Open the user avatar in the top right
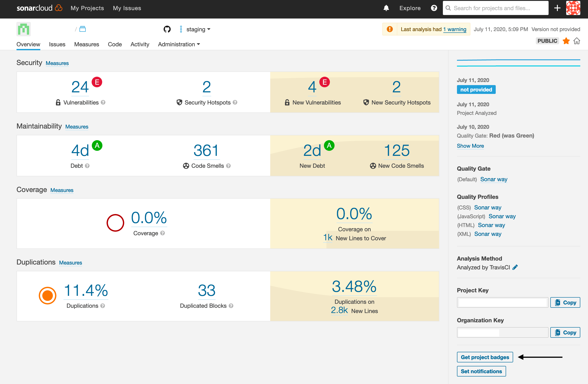This screenshot has width=588, height=384. click(x=573, y=8)
